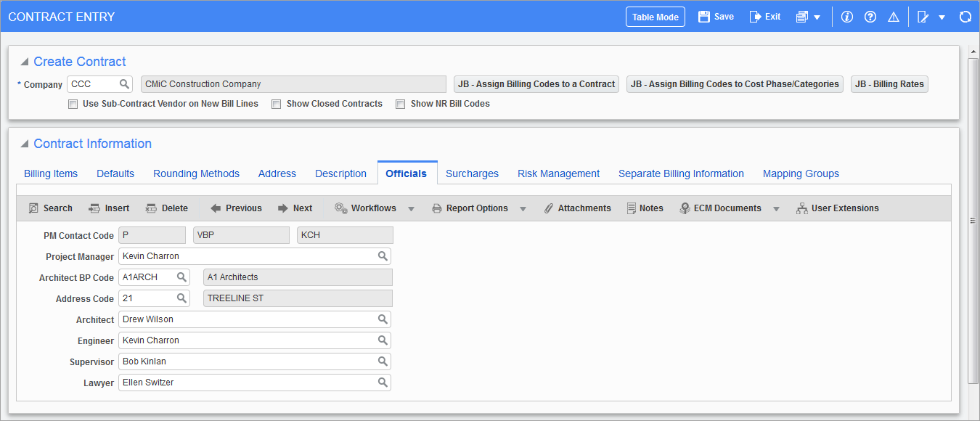Open the Billing Items tab
This screenshot has width=980, height=421.
[51, 173]
